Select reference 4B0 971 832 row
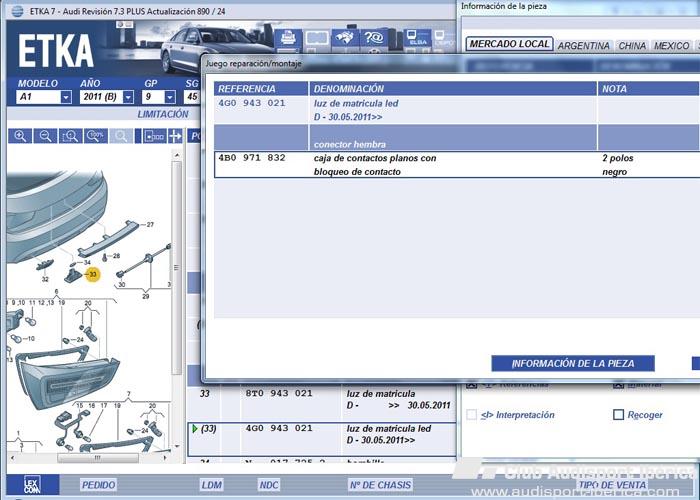 (457, 165)
